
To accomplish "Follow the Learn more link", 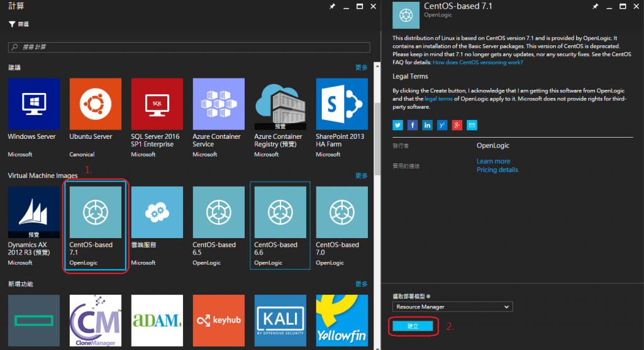I will click(493, 161).
